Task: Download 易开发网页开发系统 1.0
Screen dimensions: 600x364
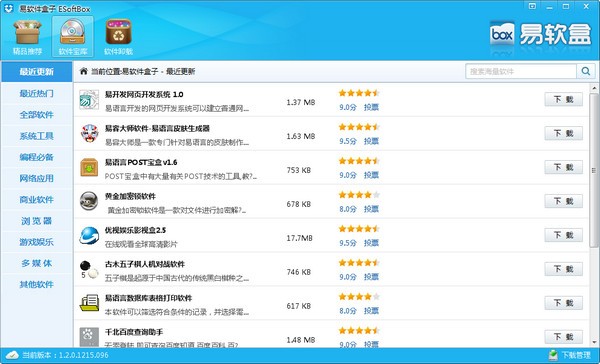Action: (564, 100)
